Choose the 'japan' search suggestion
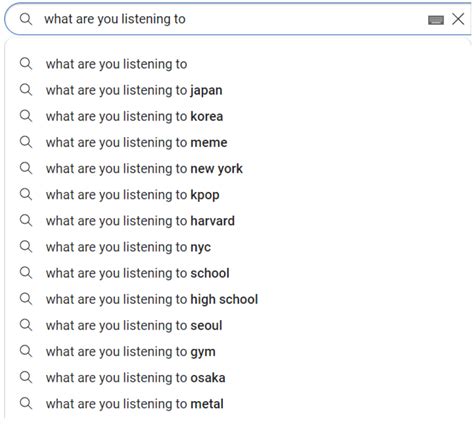Viewport: 474px width, 424px height. point(238,90)
